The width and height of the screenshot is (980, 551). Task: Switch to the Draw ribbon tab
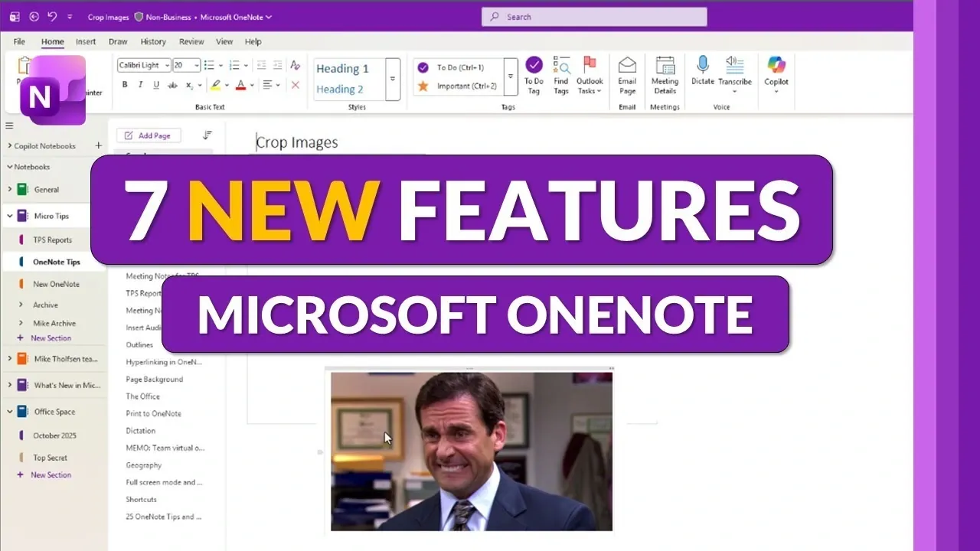point(118,41)
